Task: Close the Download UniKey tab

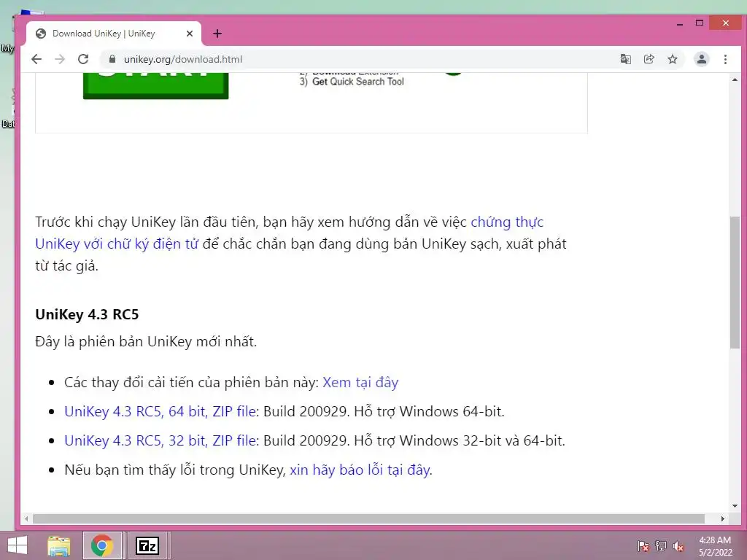Action: click(x=189, y=34)
